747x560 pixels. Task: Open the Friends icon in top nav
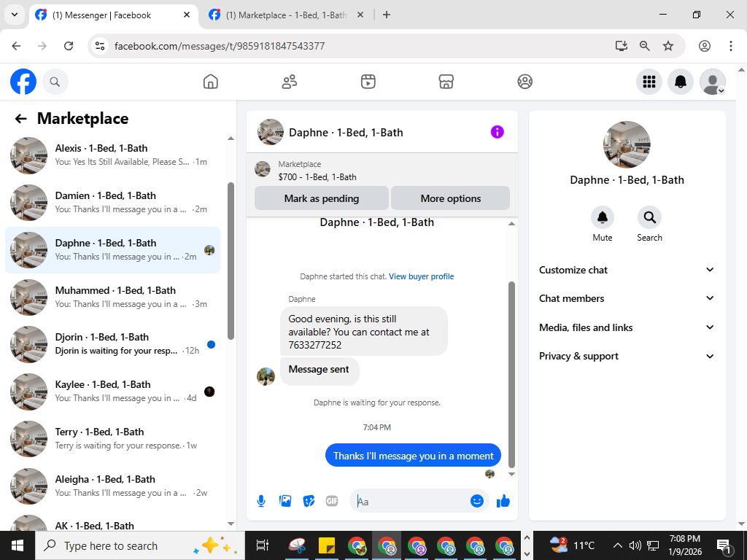pos(289,82)
